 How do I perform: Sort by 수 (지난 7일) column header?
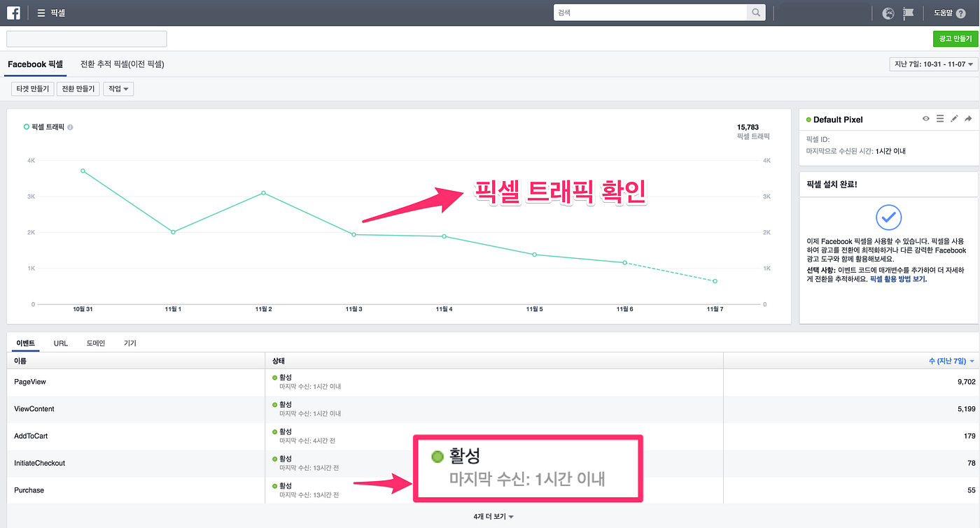[x=951, y=361]
